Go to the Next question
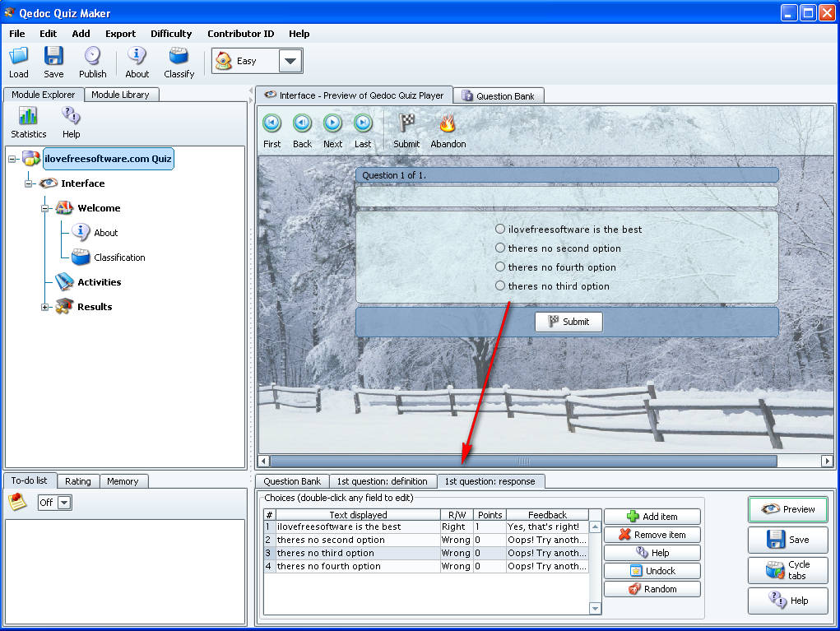The width and height of the screenshot is (840, 631). click(x=332, y=123)
